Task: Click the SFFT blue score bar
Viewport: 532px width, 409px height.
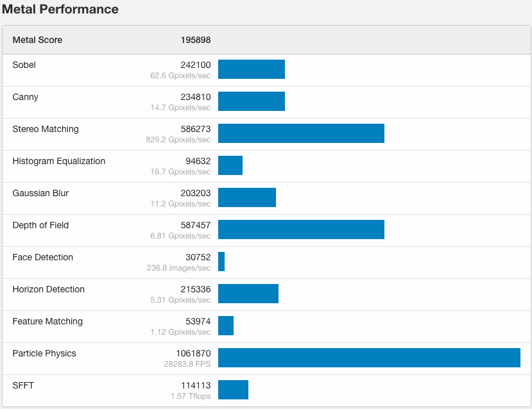Action: coord(233,390)
